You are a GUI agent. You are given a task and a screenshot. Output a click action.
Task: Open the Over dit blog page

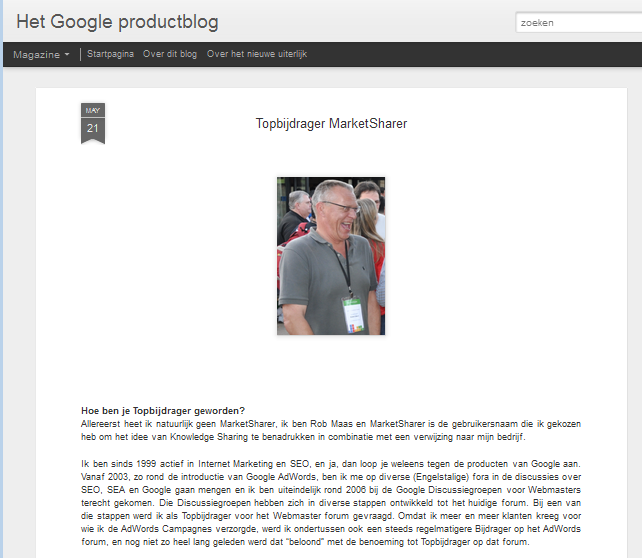click(x=170, y=54)
